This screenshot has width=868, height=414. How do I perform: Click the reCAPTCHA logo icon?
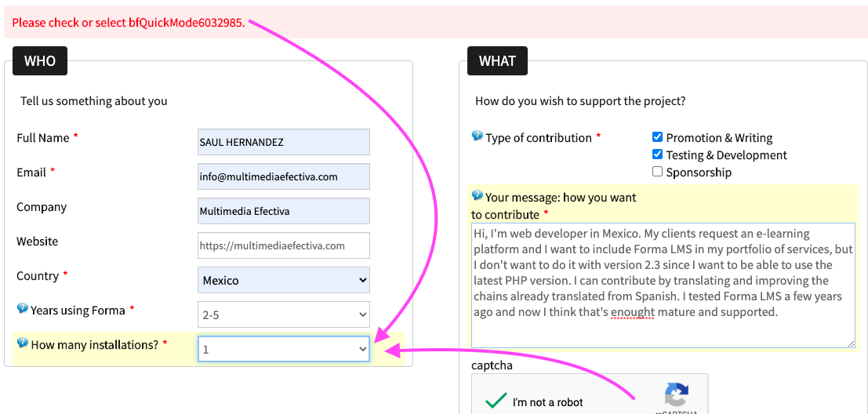tap(676, 396)
